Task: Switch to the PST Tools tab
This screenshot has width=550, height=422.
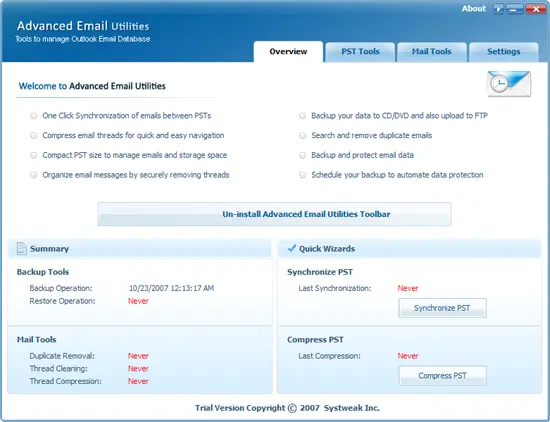Action: [360, 52]
